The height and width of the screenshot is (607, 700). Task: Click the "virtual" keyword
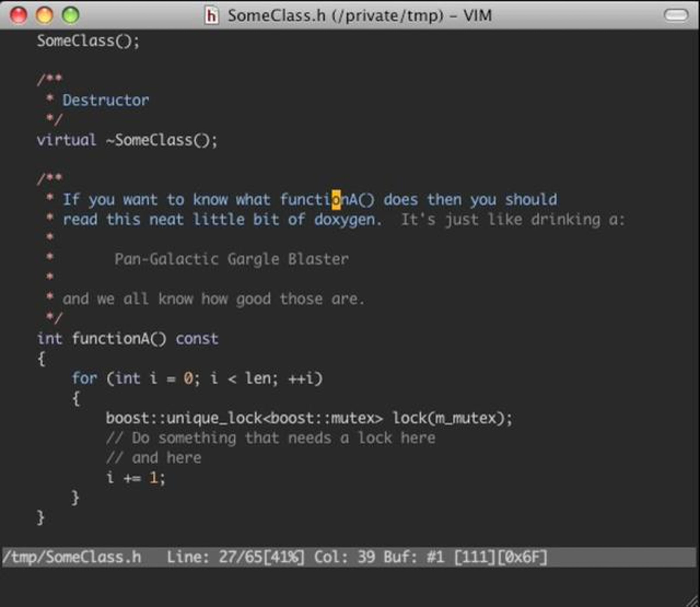(66, 140)
